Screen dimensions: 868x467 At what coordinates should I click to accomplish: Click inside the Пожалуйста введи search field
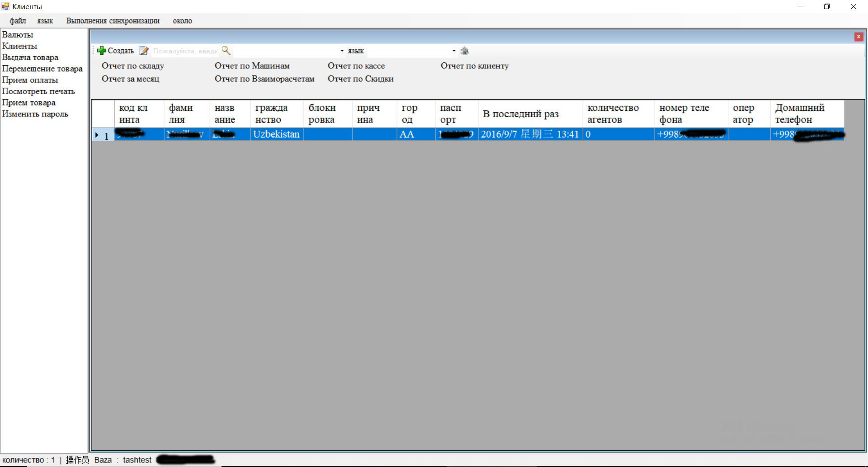point(185,51)
